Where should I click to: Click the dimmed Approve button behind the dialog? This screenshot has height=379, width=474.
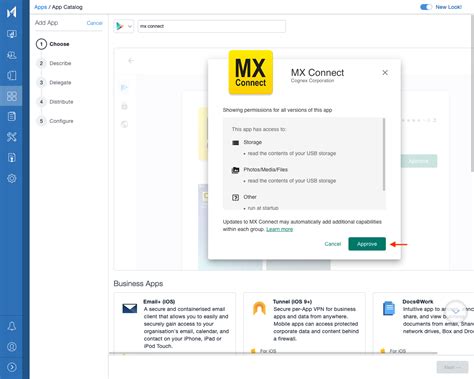pyautogui.click(x=419, y=161)
